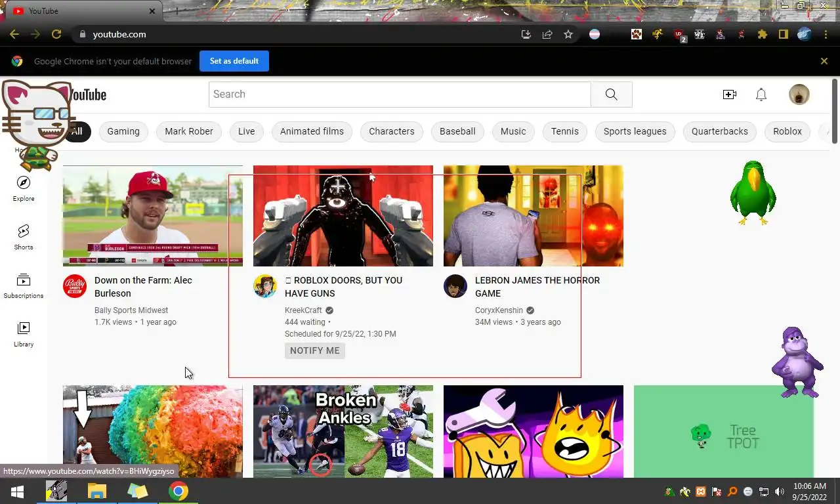Image resolution: width=840 pixels, height=504 pixels.
Task: Open the LeBron James horror thumbnail
Action: (x=534, y=216)
